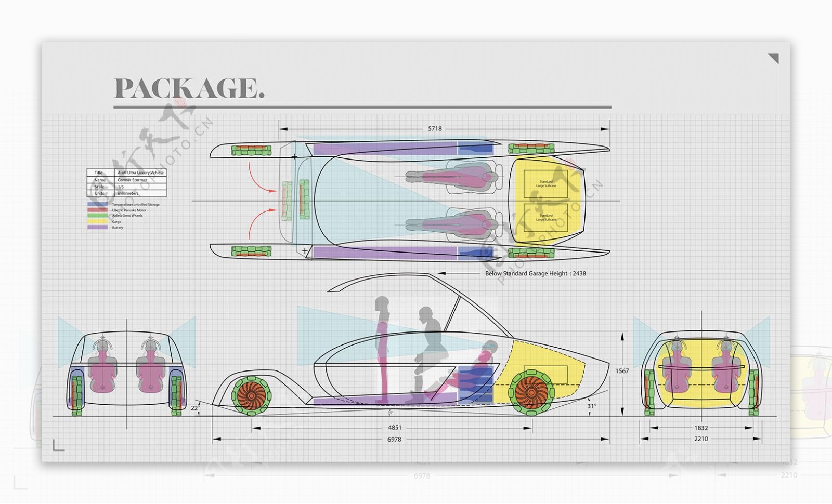This screenshot has height=504, width=832.
Task: Click the 'Airless Omni Wheels' legend text
Action: [127, 216]
